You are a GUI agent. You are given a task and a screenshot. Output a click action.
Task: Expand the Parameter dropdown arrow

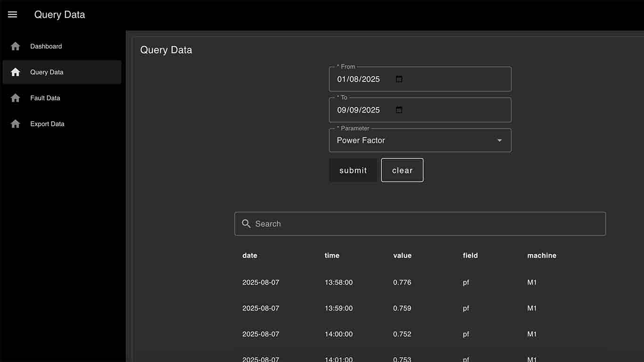pyautogui.click(x=499, y=140)
